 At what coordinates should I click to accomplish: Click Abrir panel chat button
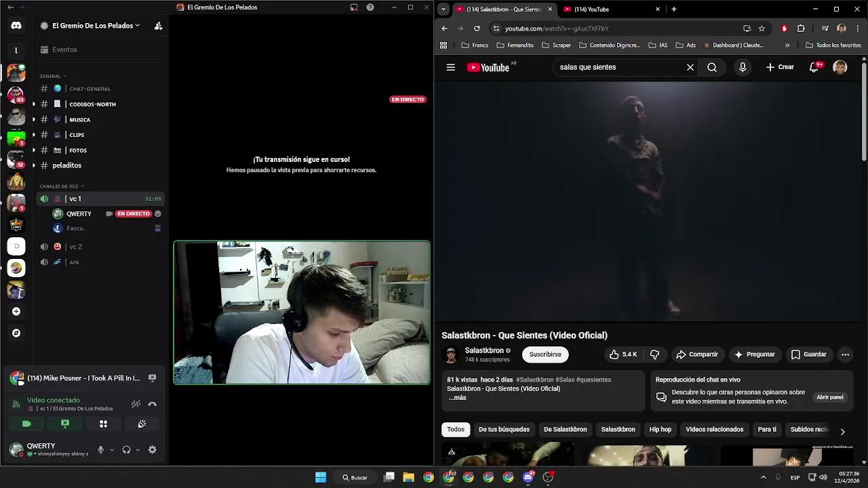coord(829,397)
